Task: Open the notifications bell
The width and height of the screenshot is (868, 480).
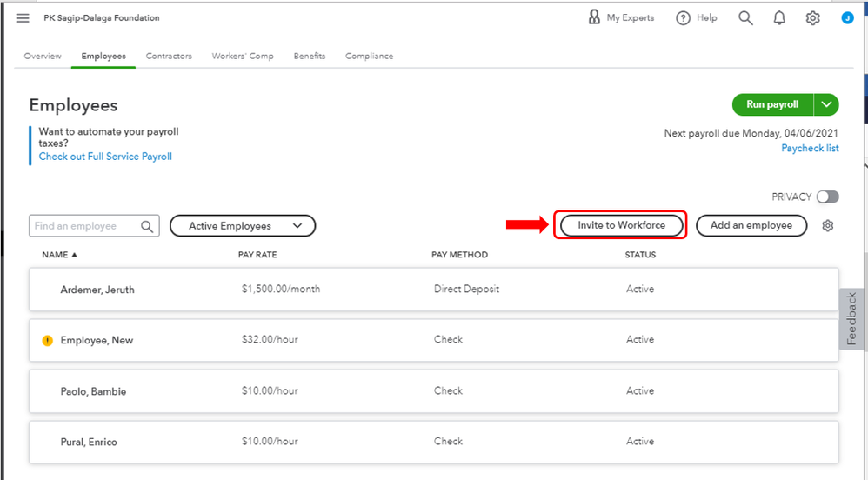Action: click(779, 18)
